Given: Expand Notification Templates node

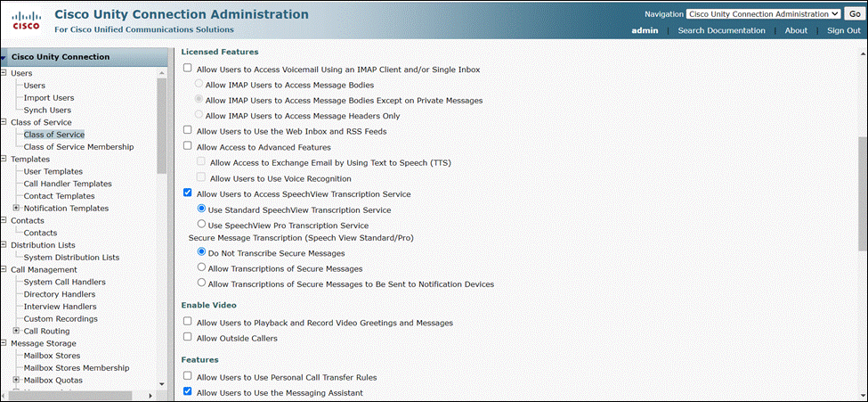Looking at the screenshot, I should (x=17, y=209).
